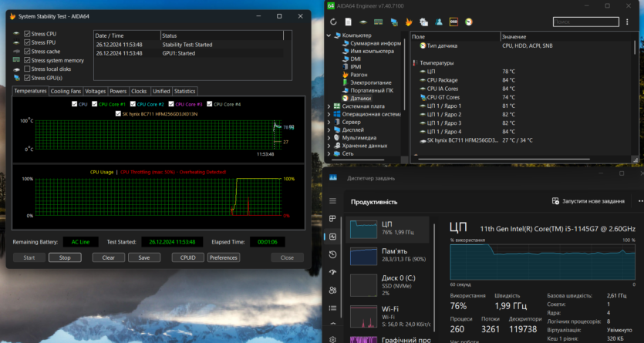644x343 pixels.
Task: Click the Save button in Stability Test
Action: click(144, 257)
